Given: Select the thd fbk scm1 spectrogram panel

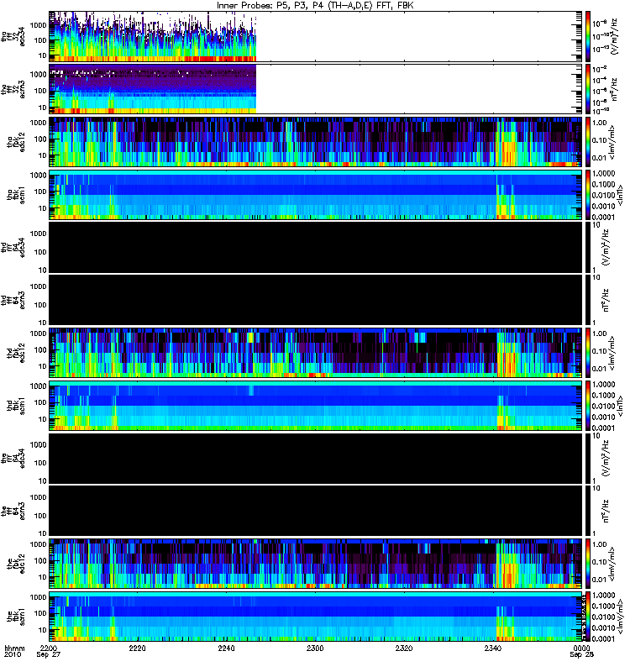Looking at the screenshot, I should tap(316, 406).
